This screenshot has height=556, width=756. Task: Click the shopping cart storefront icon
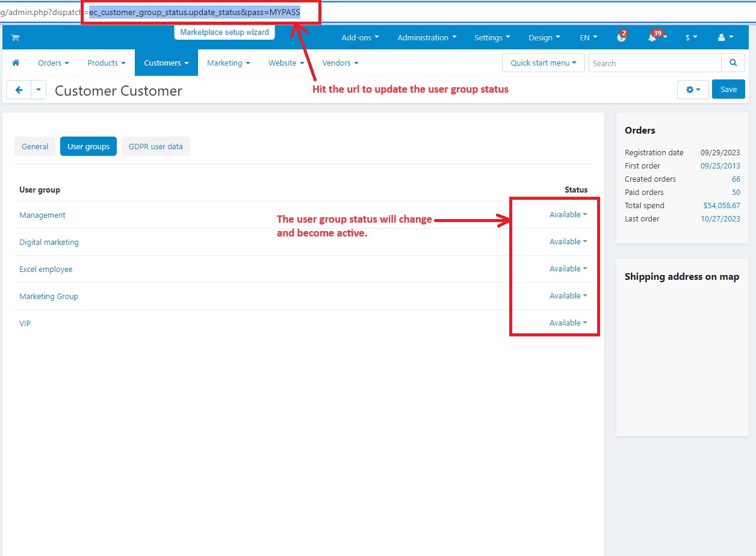pyautogui.click(x=15, y=37)
